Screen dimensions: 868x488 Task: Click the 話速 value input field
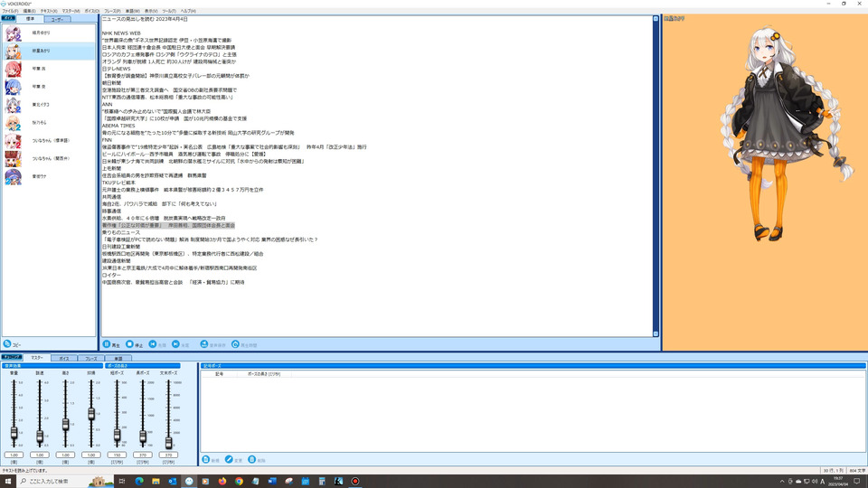pyautogui.click(x=39, y=455)
